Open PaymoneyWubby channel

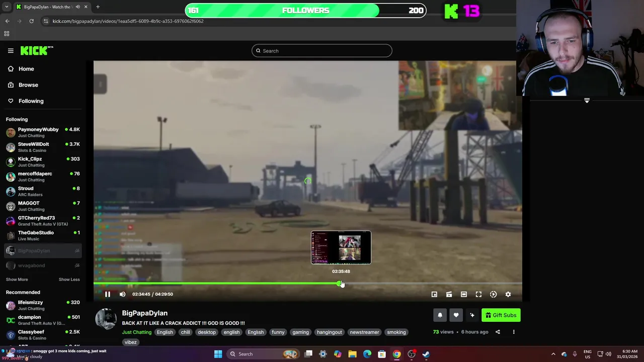(x=43, y=132)
